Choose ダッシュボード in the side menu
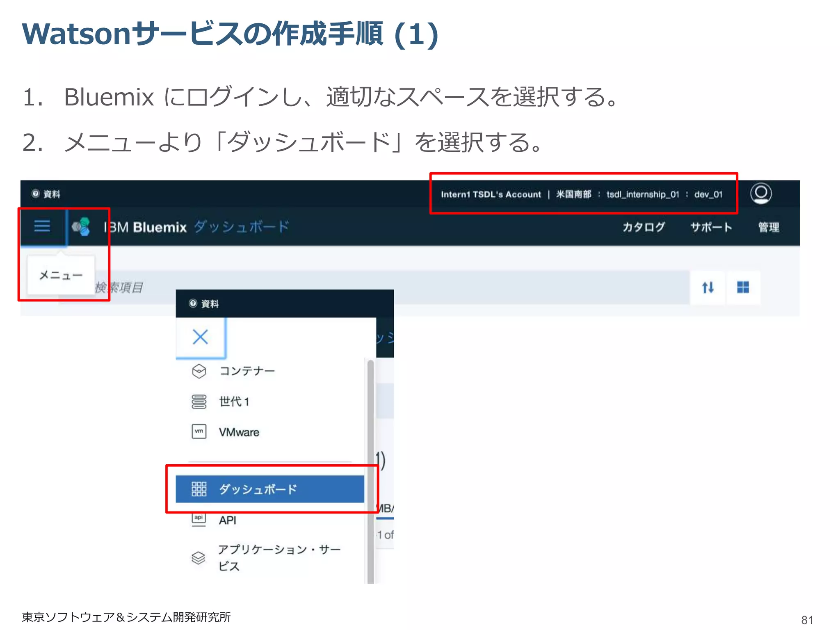The width and height of the screenshot is (840, 630). tap(270, 489)
